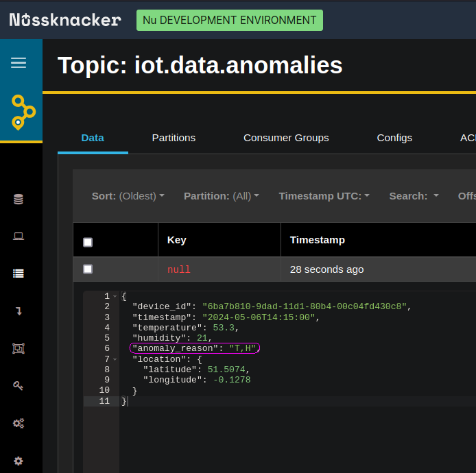Toggle the select-all checkbox in the table header
The width and height of the screenshot is (476, 473).
tap(88, 242)
